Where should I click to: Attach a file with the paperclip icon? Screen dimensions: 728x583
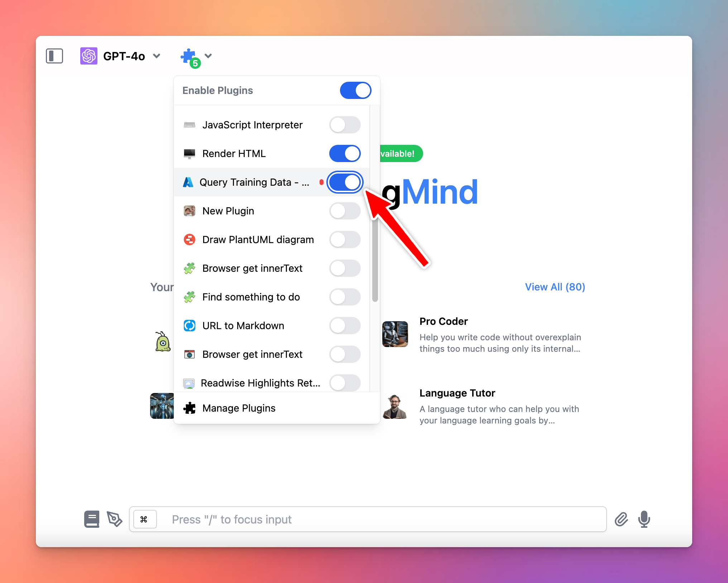(x=621, y=519)
